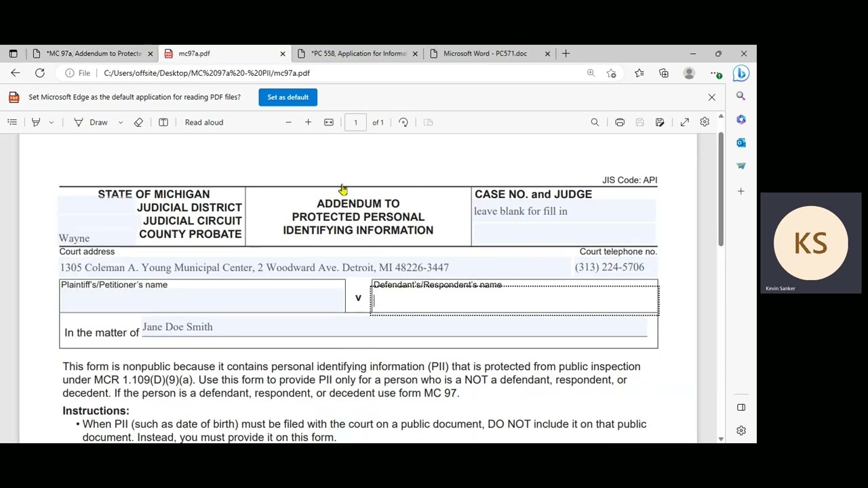Choose the Add text tool
Screen dimensions: 868x488
click(163, 123)
